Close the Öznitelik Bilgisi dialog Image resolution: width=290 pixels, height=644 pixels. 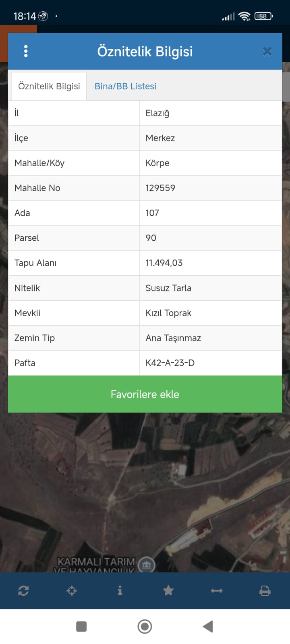point(267,52)
